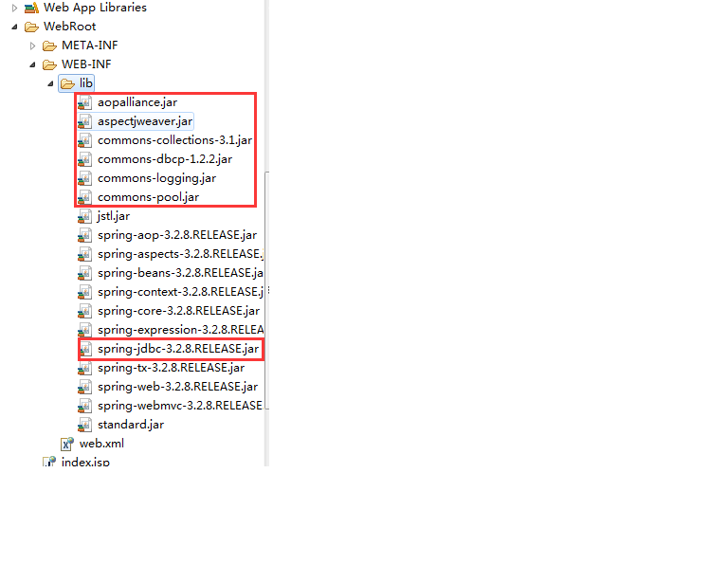The image size is (728, 582).
Task: Click jar icon beside commons-collections-3.1.jar
Action: pyautogui.click(x=84, y=140)
